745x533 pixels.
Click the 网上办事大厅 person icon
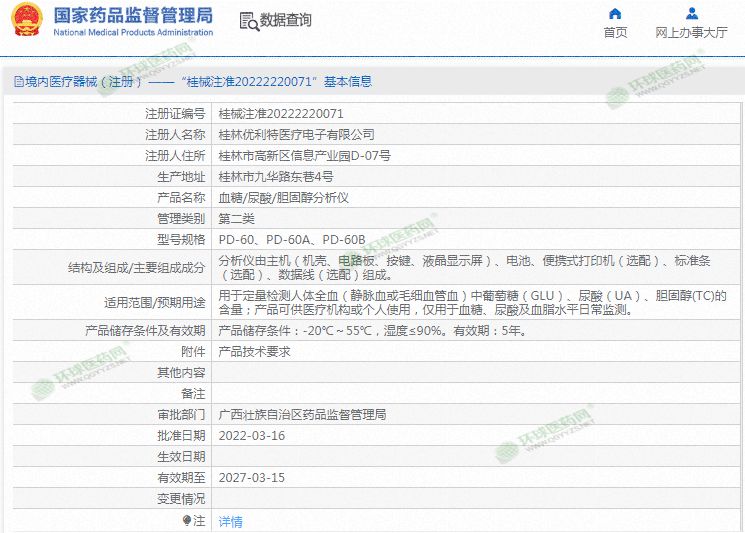point(691,14)
